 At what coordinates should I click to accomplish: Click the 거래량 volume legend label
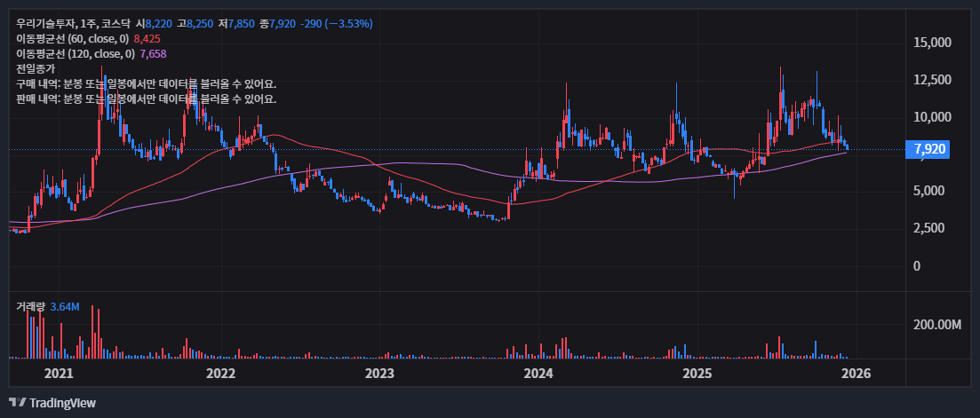30,306
